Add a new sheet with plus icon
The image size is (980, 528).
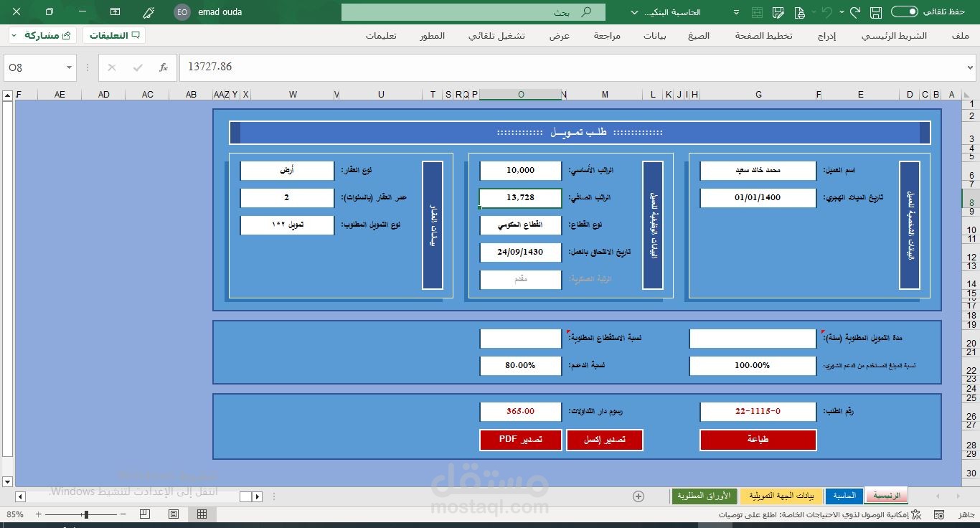coord(639,496)
